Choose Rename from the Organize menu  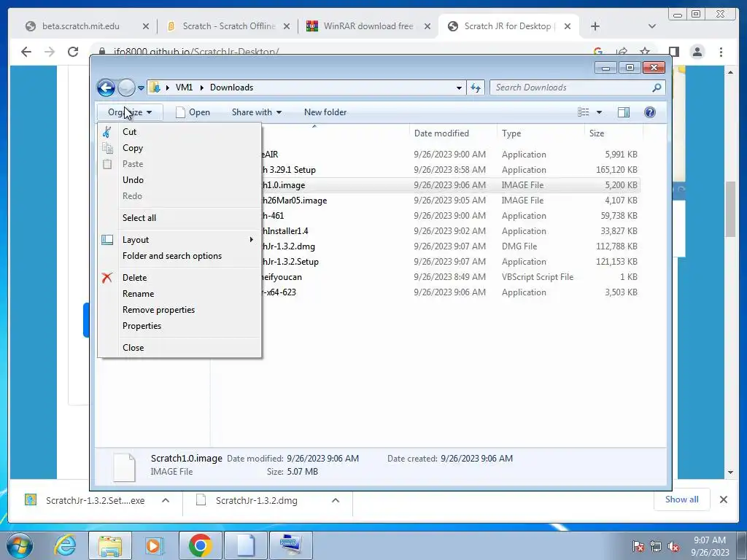(x=179, y=294)
